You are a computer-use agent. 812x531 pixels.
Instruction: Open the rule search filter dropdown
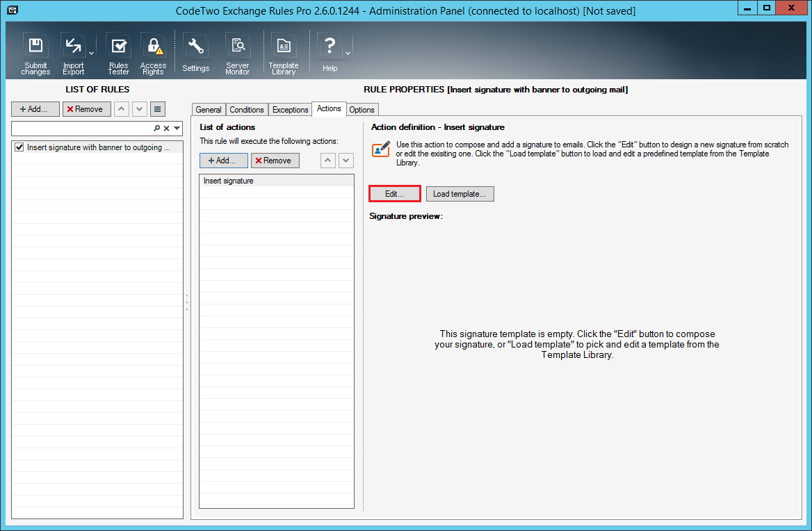click(x=177, y=129)
